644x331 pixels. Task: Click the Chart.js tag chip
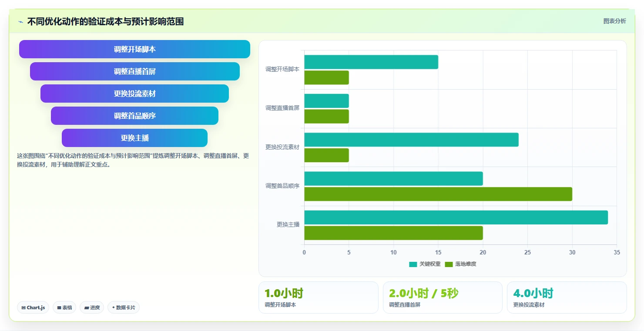coord(33,308)
